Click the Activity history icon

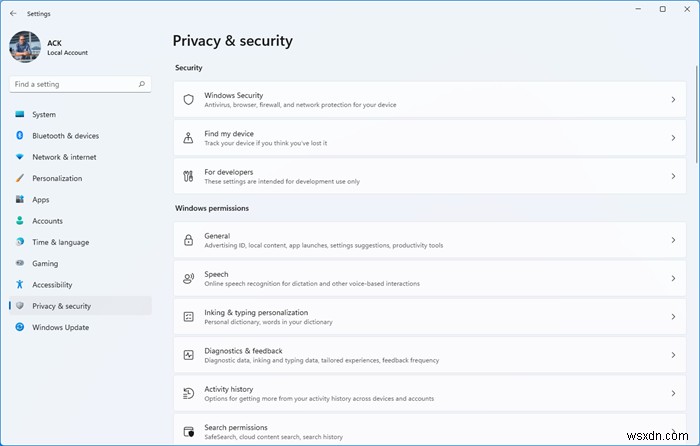pyautogui.click(x=188, y=393)
